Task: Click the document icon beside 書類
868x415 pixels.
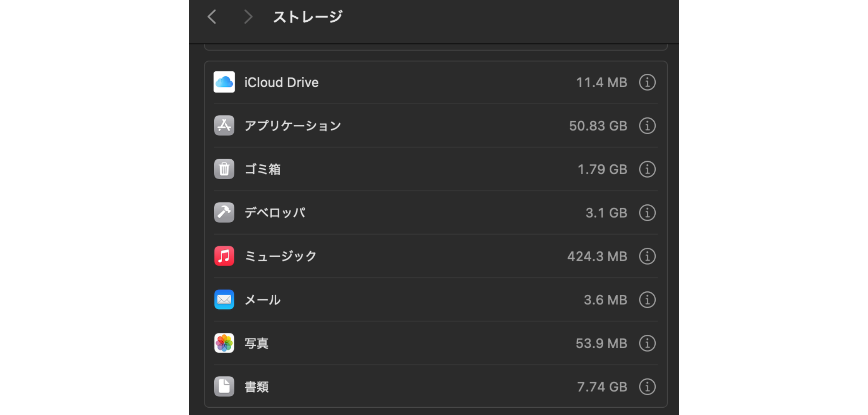Action: 224,386
